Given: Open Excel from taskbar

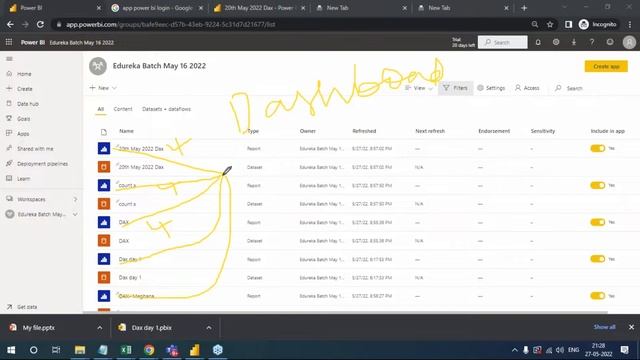Looking at the screenshot, I should 126,350.
